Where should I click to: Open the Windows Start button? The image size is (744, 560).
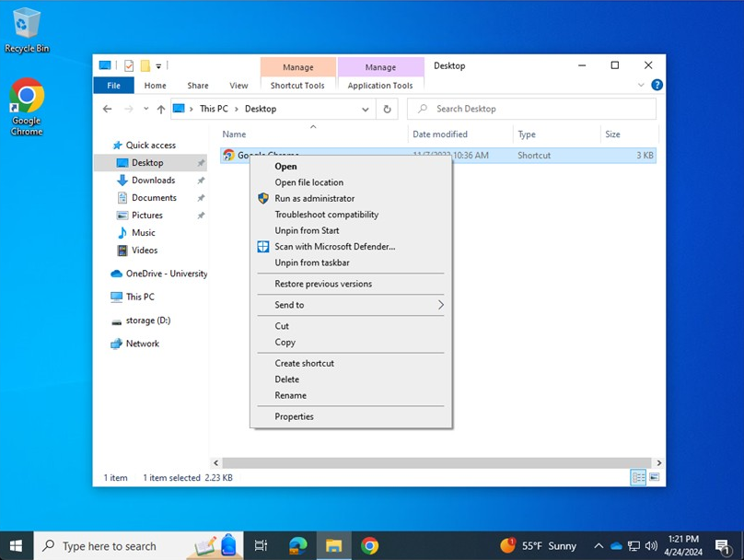click(17, 546)
